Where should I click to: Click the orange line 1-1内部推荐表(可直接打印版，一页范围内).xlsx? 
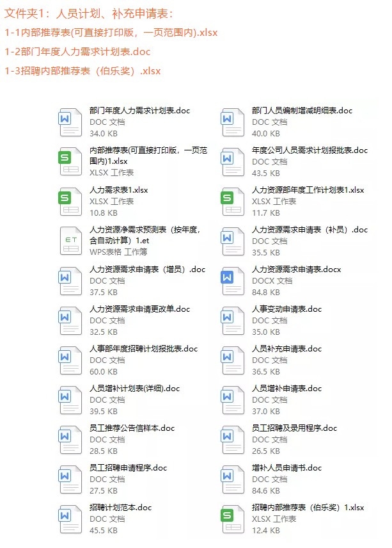(x=111, y=33)
